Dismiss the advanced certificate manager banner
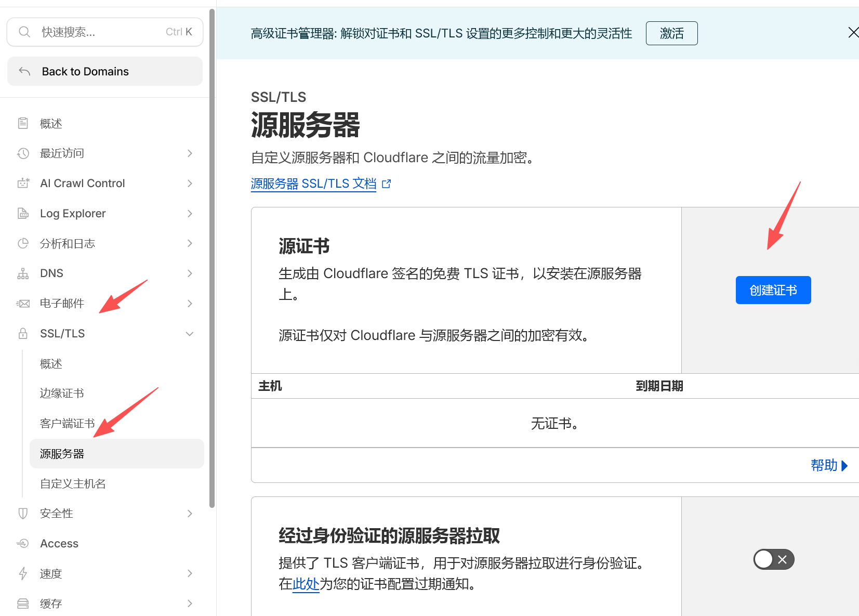 pyautogui.click(x=853, y=33)
